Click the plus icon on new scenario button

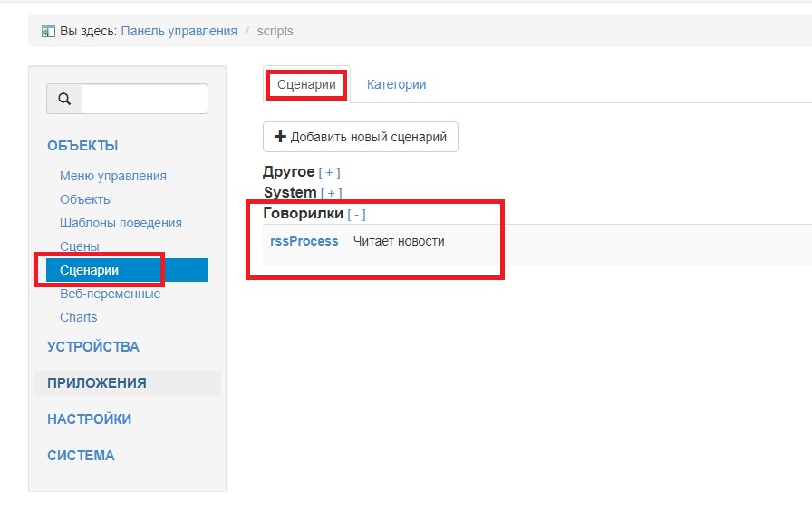[x=282, y=137]
